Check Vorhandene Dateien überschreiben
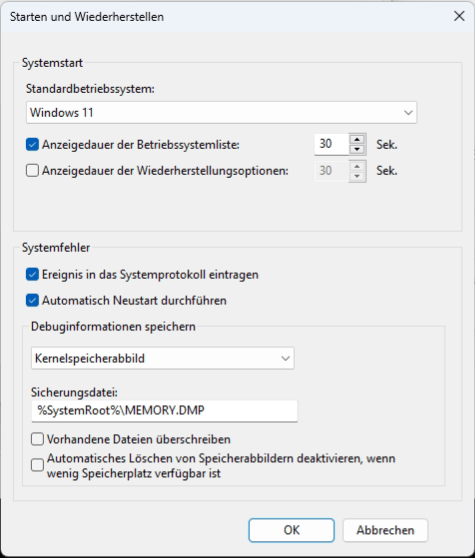This screenshot has width=475, height=558. click(37, 439)
